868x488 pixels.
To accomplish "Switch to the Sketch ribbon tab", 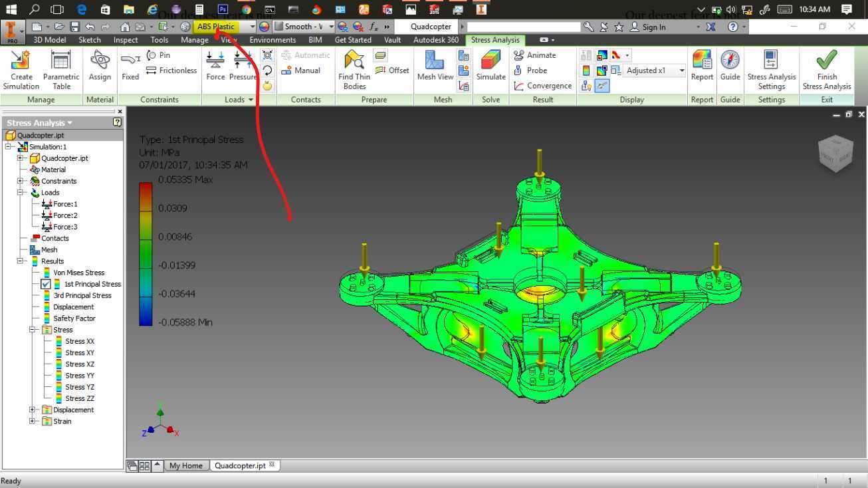I will 90,40.
